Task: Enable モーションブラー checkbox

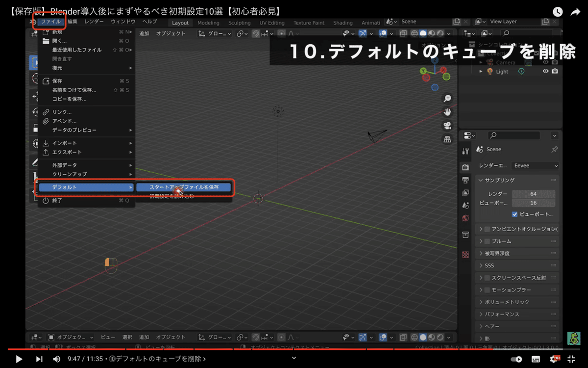Action: tap(487, 290)
